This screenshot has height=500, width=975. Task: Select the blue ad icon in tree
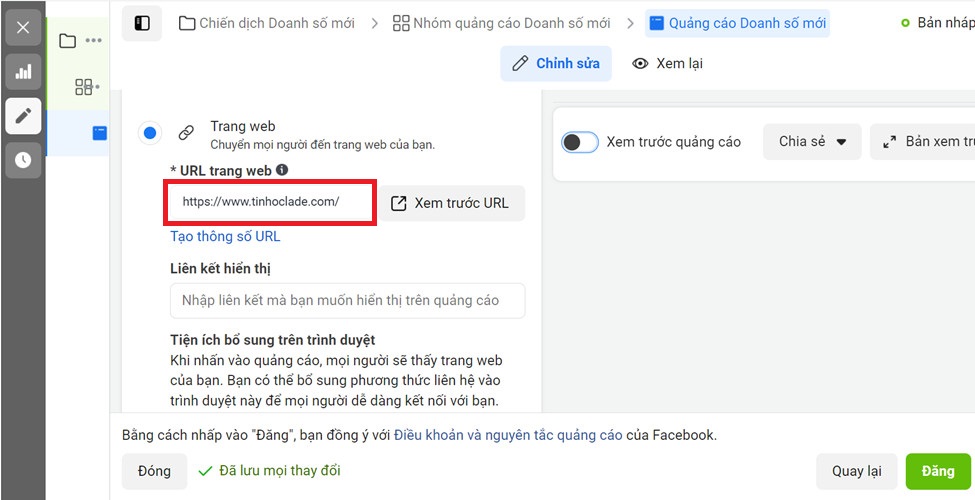coord(99,132)
